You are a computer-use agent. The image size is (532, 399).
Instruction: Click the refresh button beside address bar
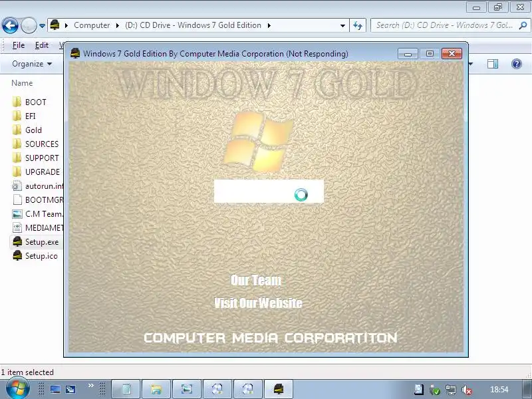(358, 25)
